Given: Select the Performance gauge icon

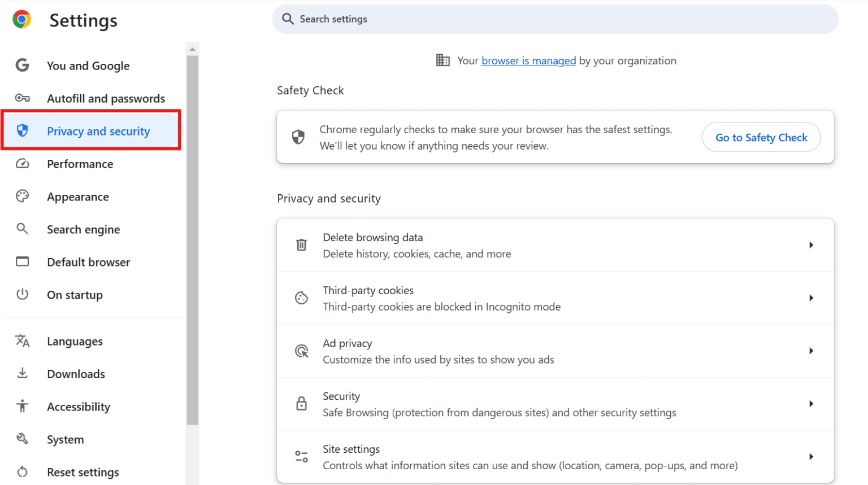Looking at the screenshot, I should click(x=22, y=163).
